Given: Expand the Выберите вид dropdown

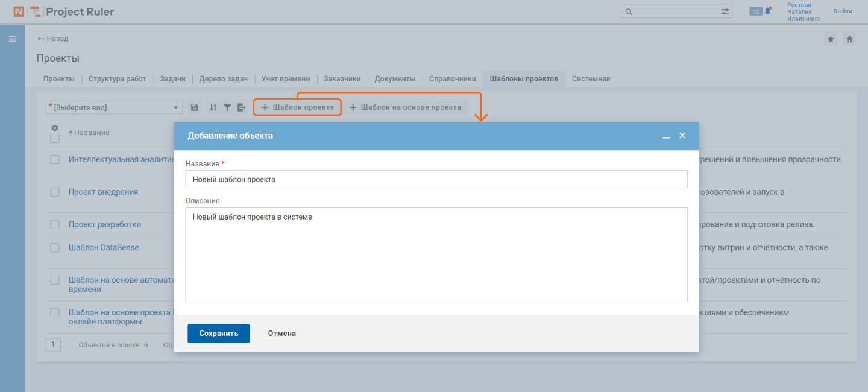Looking at the screenshot, I should [114, 107].
